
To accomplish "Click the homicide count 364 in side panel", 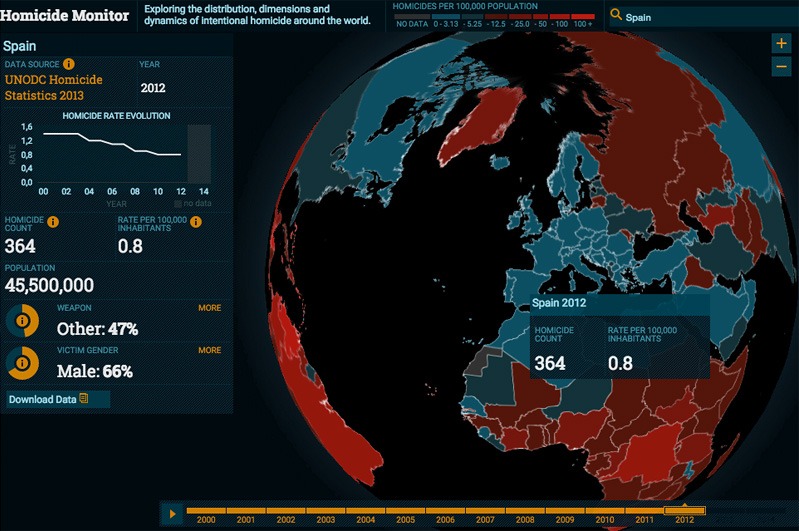I will coord(20,246).
